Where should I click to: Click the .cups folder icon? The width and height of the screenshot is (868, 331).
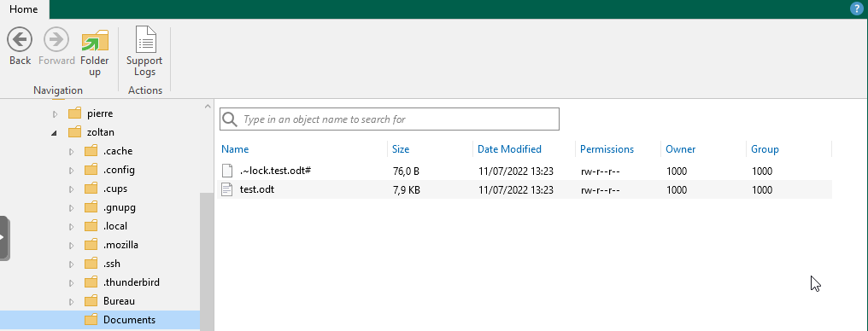[91, 189]
